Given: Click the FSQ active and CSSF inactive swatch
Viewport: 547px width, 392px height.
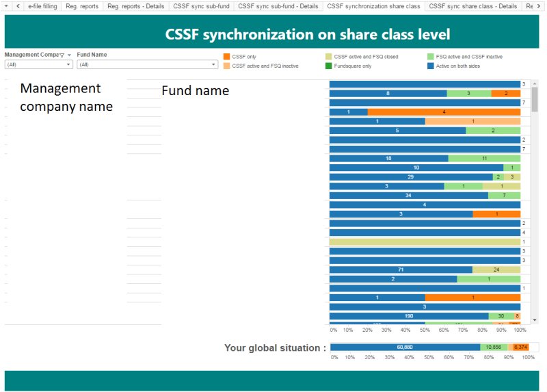Looking at the screenshot, I should click(x=430, y=57).
